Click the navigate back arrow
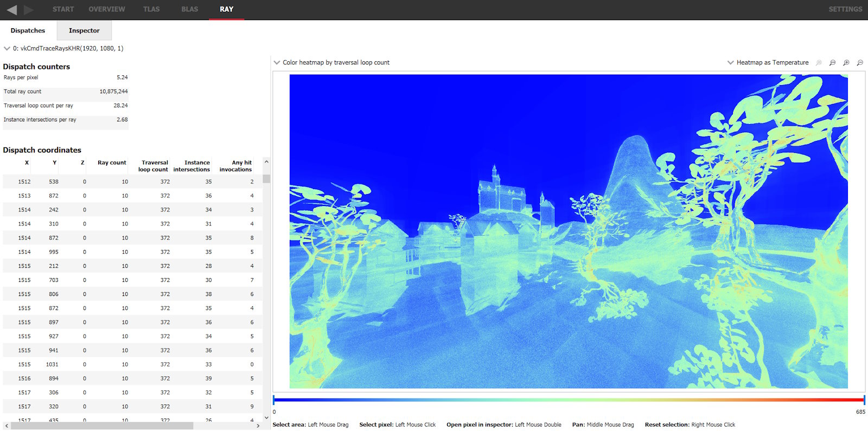Screen dimensions: 868x431 pyautogui.click(x=11, y=9)
